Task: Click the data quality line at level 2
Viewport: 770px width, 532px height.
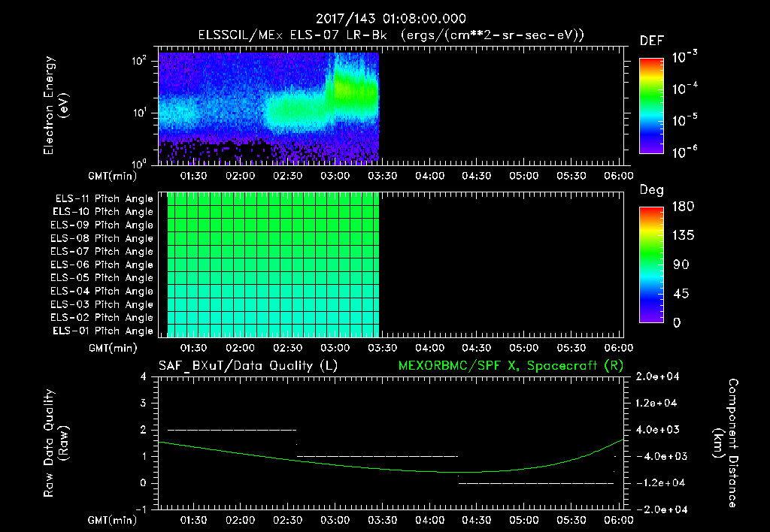Action: (x=232, y=430)
